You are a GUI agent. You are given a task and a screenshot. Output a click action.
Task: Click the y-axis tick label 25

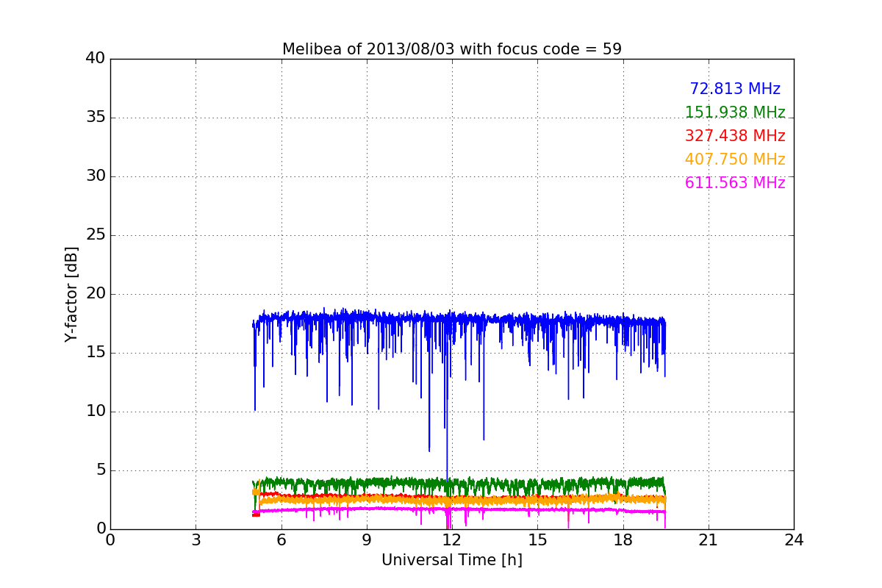(96, 235)
